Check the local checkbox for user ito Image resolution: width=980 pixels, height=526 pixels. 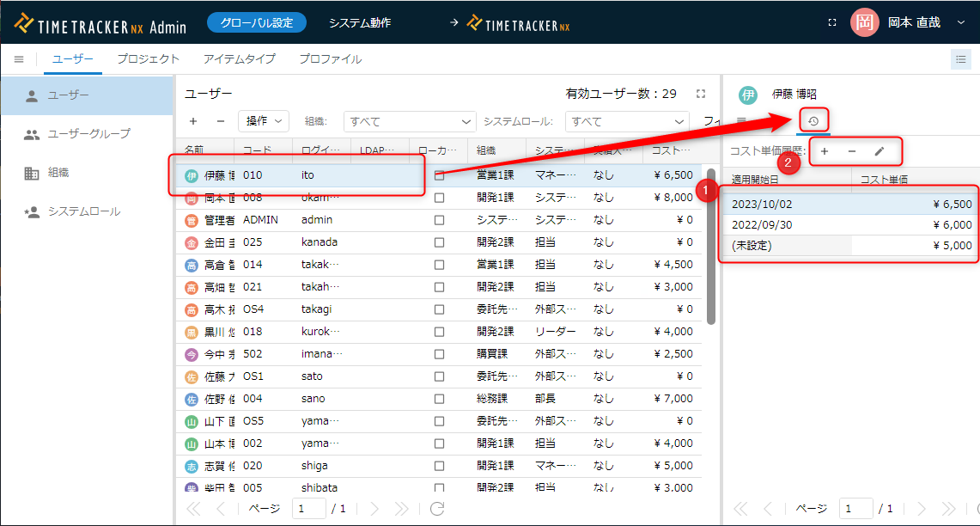[440, 175]
